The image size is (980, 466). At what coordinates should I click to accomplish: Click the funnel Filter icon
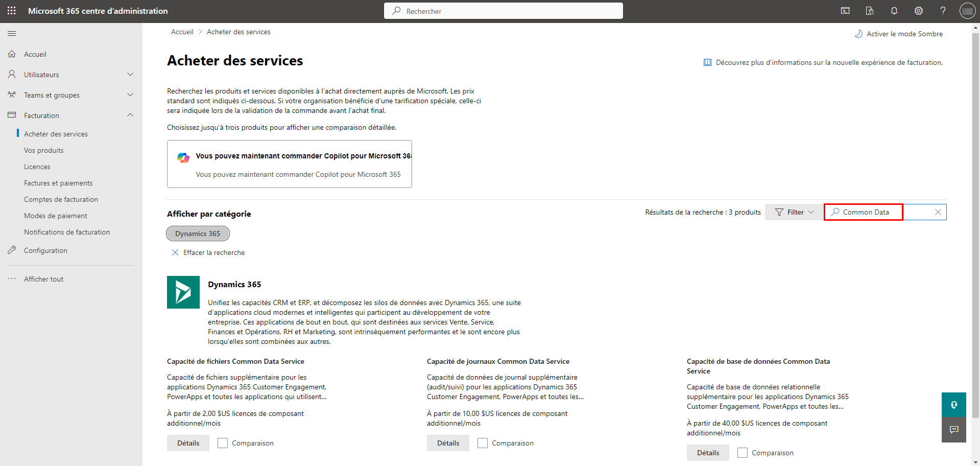(779, 212)
